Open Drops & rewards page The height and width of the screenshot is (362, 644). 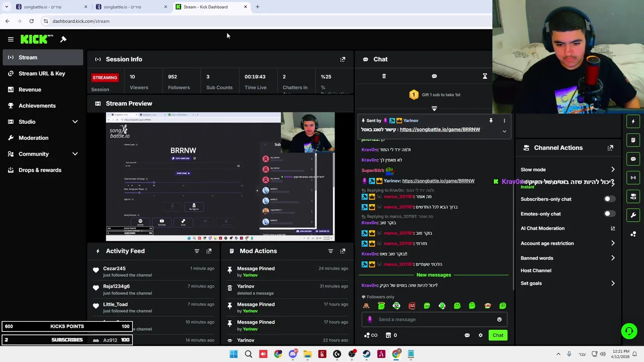point(43,170)
